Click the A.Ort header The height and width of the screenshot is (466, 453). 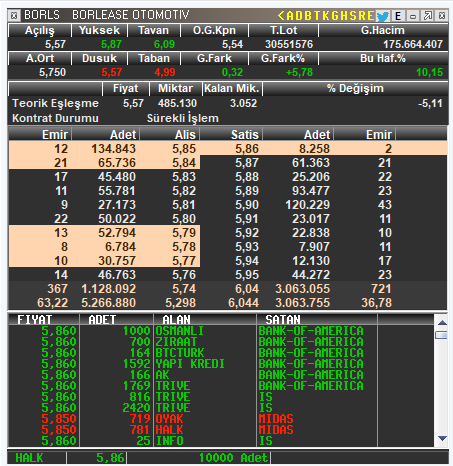40,58
